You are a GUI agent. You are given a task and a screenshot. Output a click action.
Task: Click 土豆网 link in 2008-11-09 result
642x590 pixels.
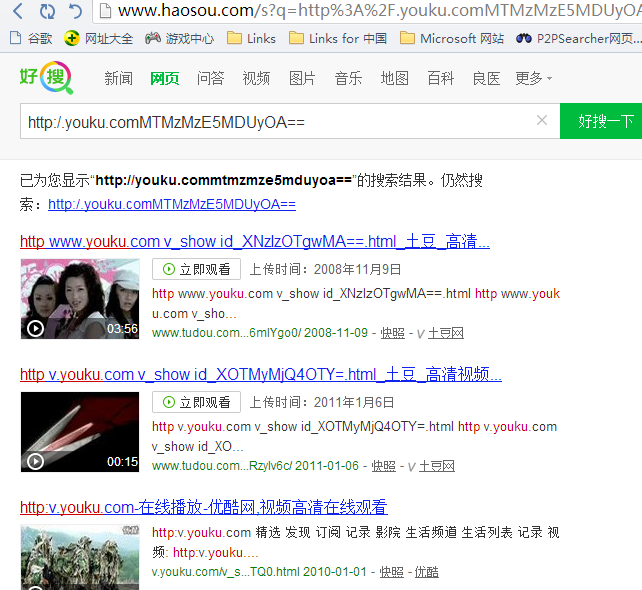click(x=445, y=333)
